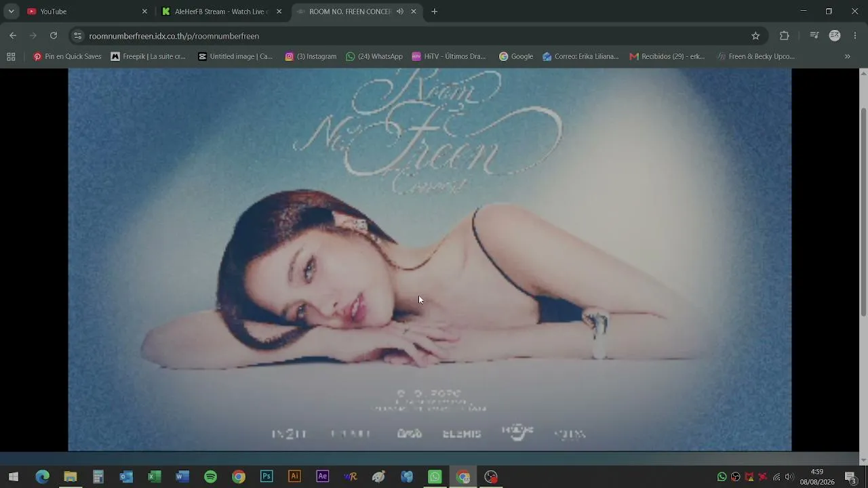The height and width of the screenshot is (488, 868).
Task: Open the Windows Start menu
Action: tap(14, 476)
